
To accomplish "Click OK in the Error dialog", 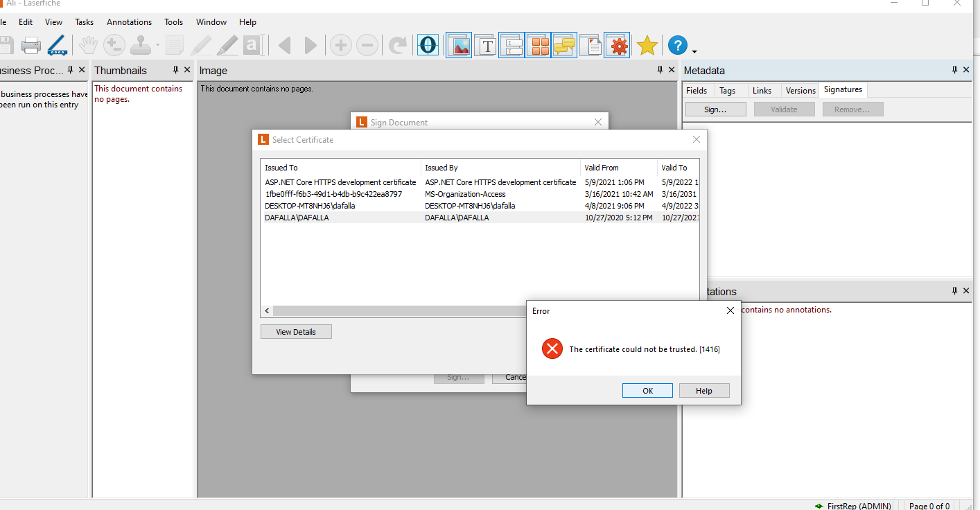I will point(647,391).
